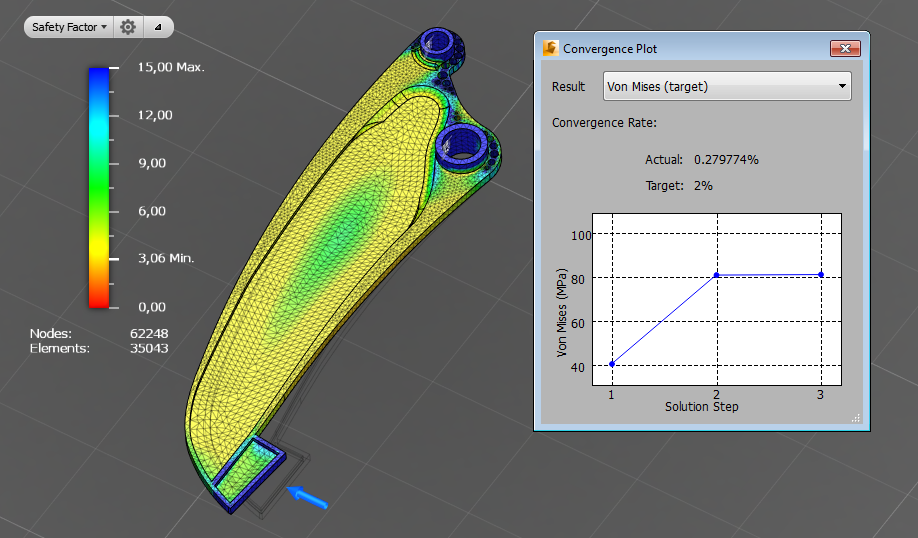Click the 12,00 legend value
Viewport: 918px width, 538px height.
point(155,115)
